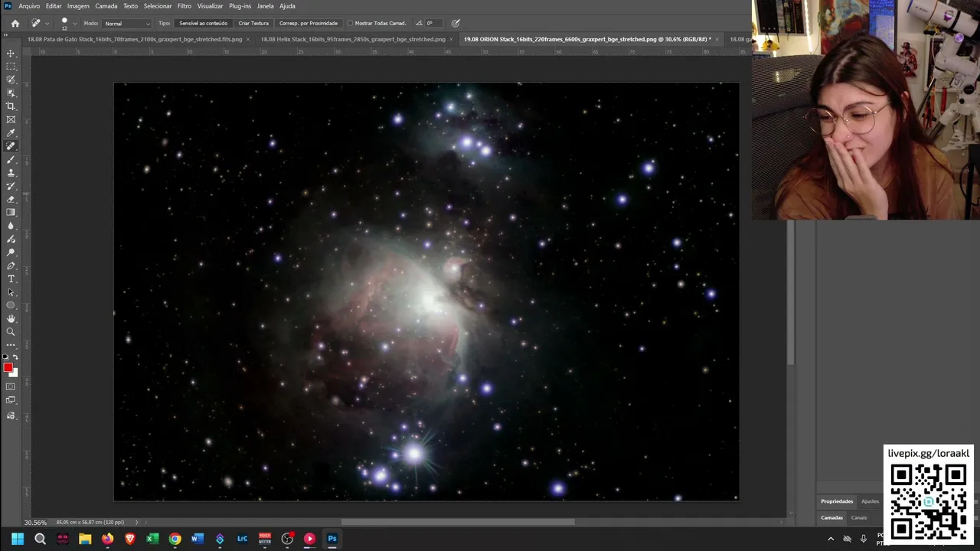
Task: Select the Pen tool
Action: coord(11,266)
